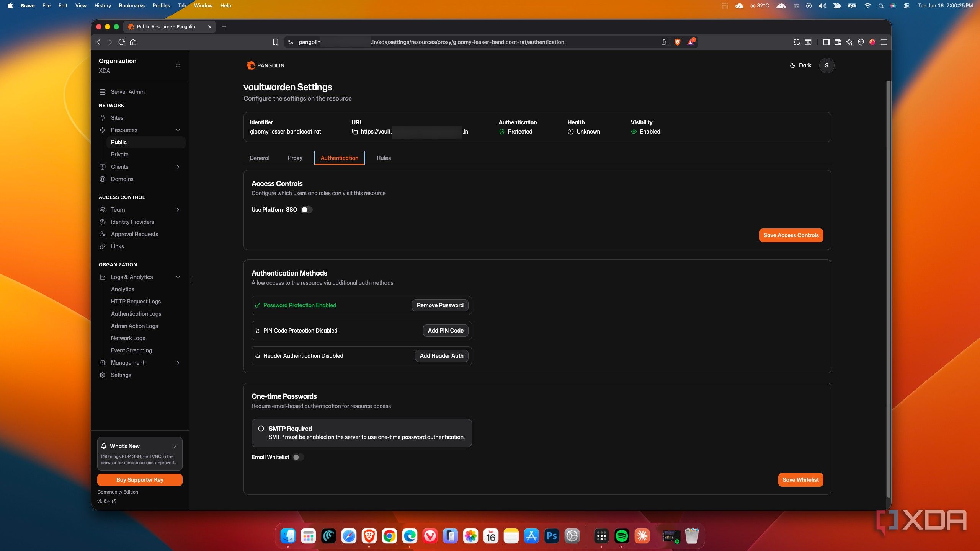Click the Remove Password button
980x551 pixels.
(x=440, y=305)
